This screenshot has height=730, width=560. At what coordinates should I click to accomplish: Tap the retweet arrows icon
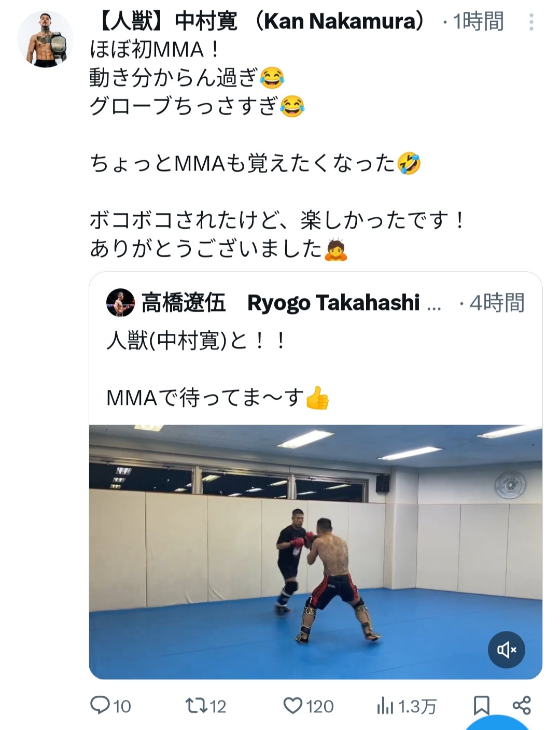197,706
